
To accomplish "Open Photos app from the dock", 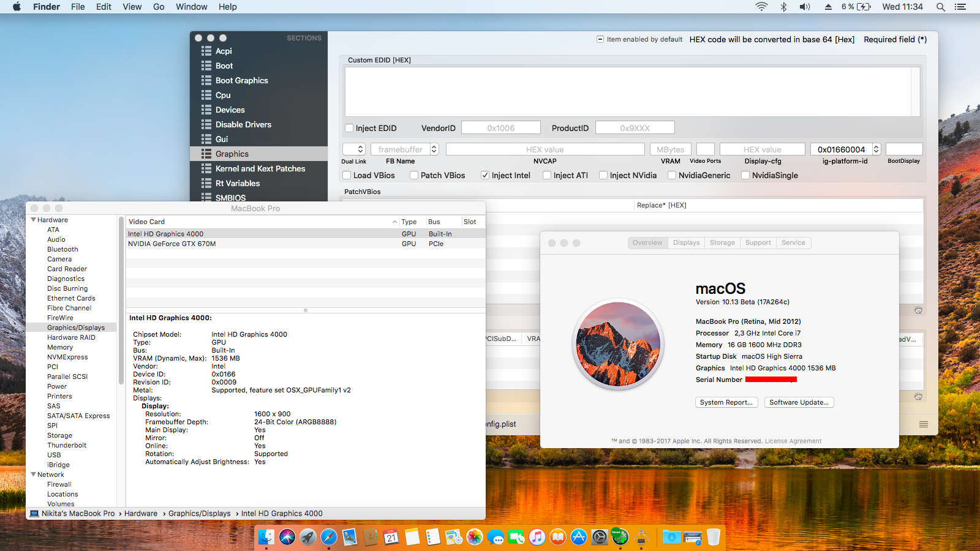I will (x=475, y=538).
